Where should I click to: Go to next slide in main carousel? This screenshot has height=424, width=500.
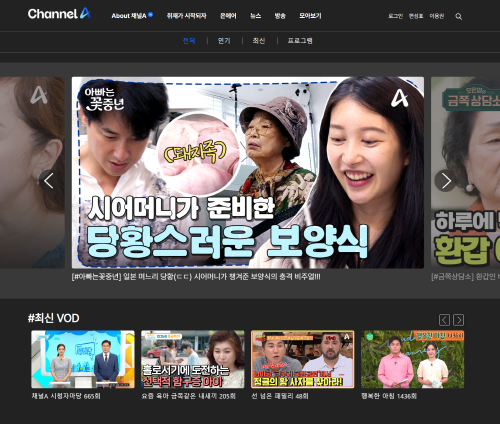(446, 181)
